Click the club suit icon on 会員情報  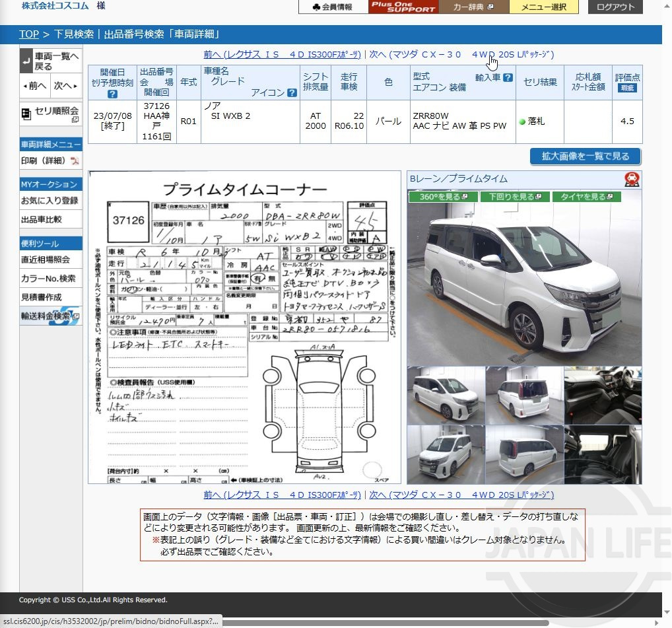[315, 7]
